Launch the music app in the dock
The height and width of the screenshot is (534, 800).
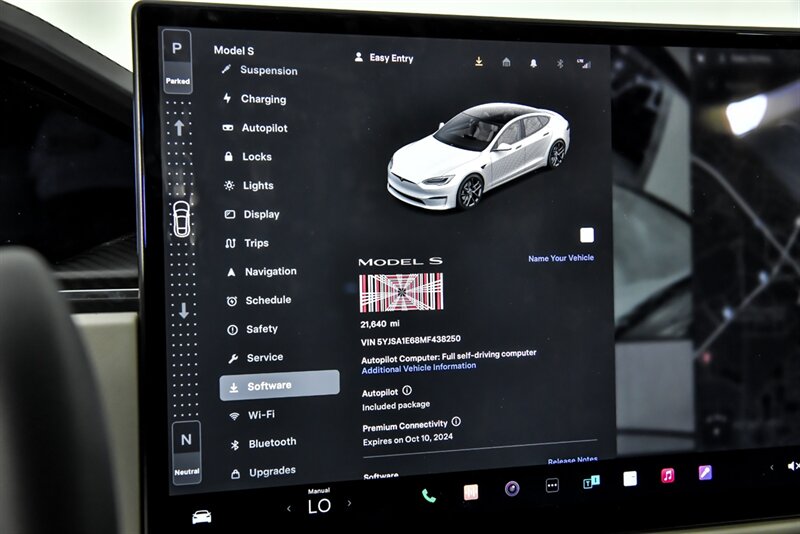pyautogui.click(x=667, y=476)
